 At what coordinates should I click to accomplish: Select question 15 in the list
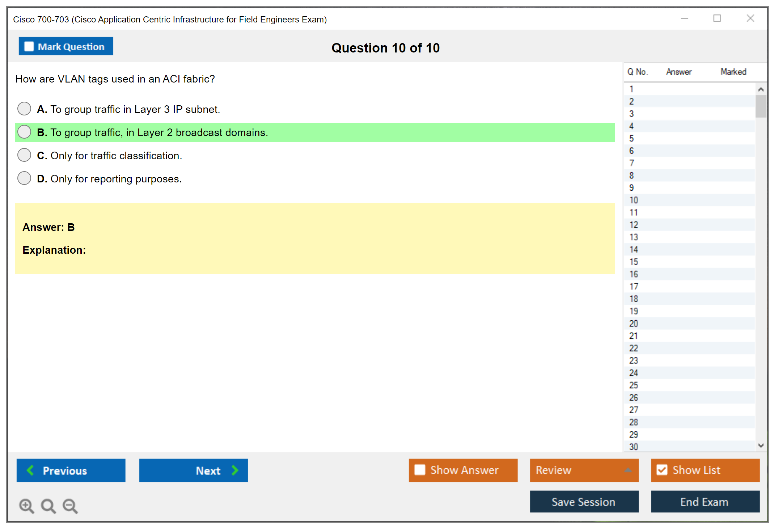634,262
